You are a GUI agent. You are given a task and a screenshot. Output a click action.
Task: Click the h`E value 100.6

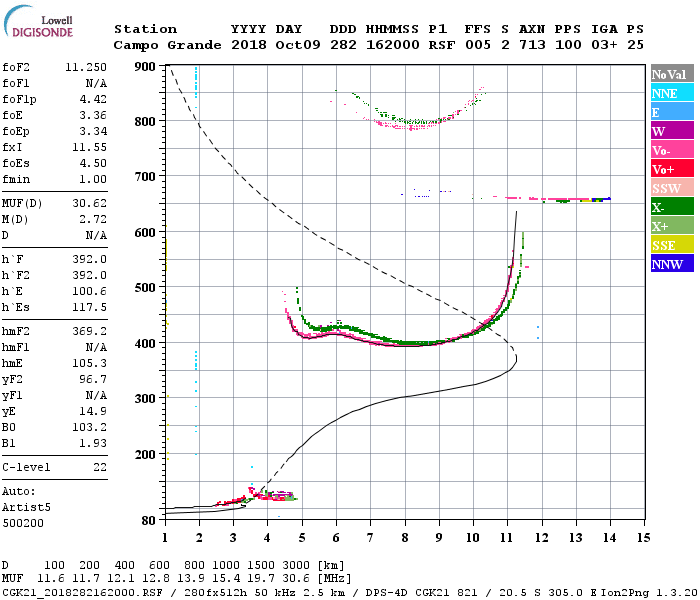point(89,292)
